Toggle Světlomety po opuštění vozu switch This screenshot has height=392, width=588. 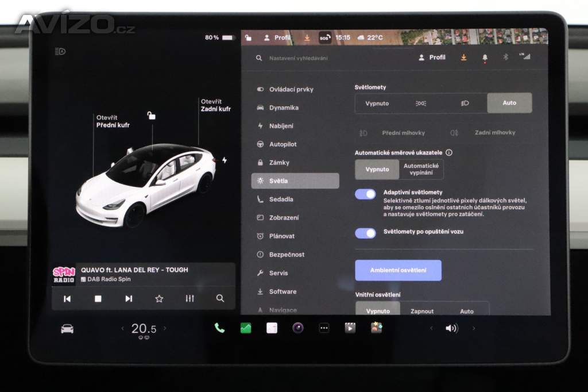(x=365, y=233)
